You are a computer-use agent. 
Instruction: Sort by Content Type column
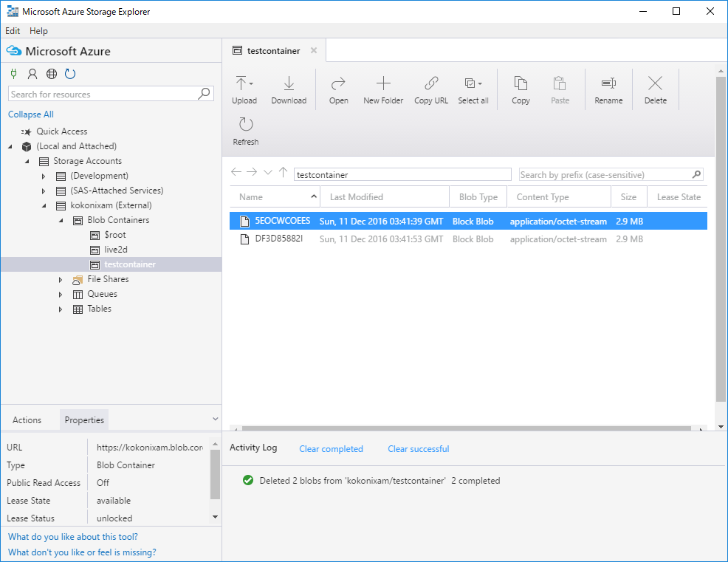point(559,197)
